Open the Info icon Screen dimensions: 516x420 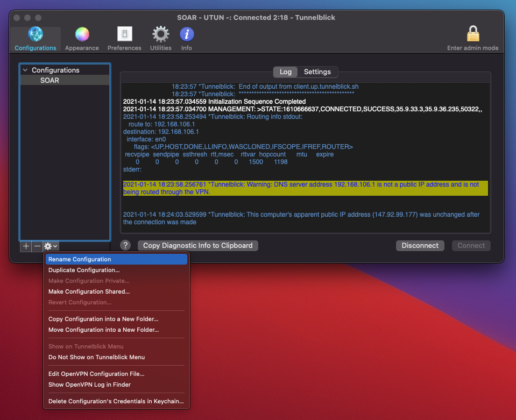click(x=187, y=34)
